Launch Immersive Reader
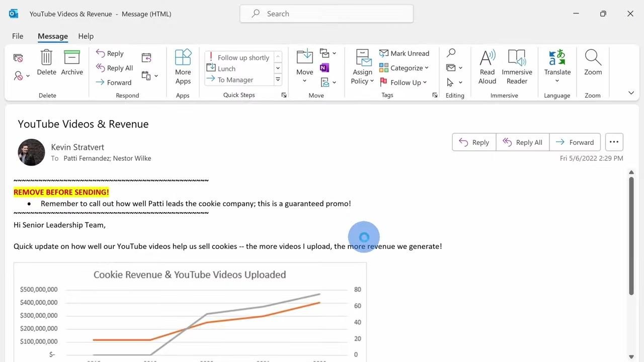The image size is (644, 362). click(x=517, y=67)
